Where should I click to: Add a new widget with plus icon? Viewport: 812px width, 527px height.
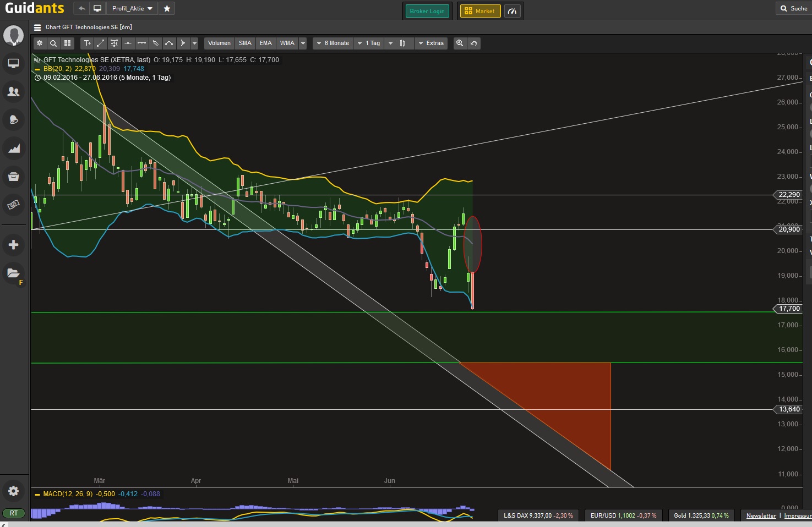coord(14,245)
